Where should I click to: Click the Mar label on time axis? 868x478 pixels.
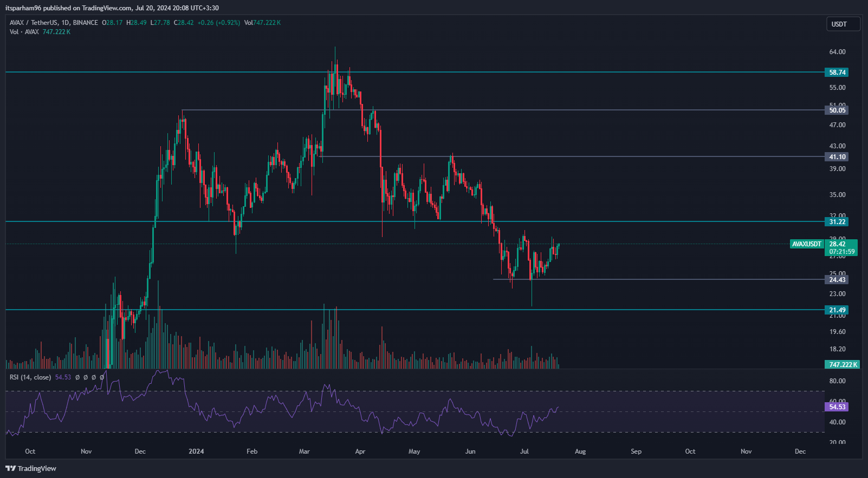tap(305, 451)
